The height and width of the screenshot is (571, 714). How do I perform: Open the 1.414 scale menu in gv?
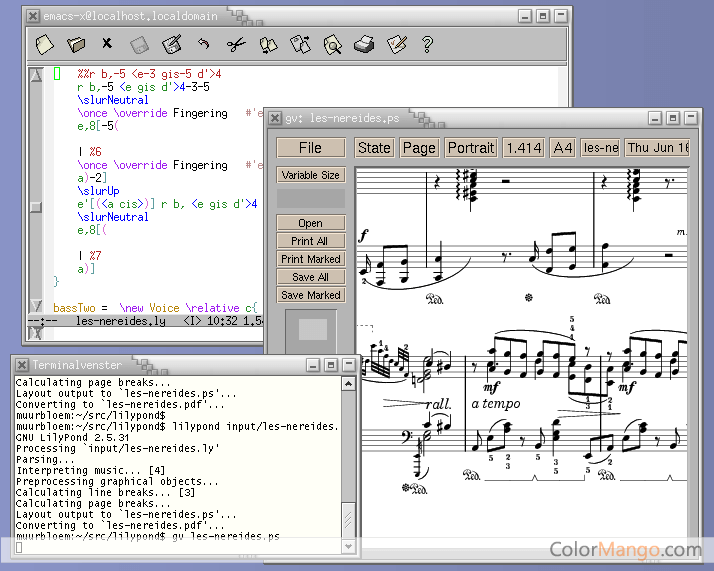point(524,148)
